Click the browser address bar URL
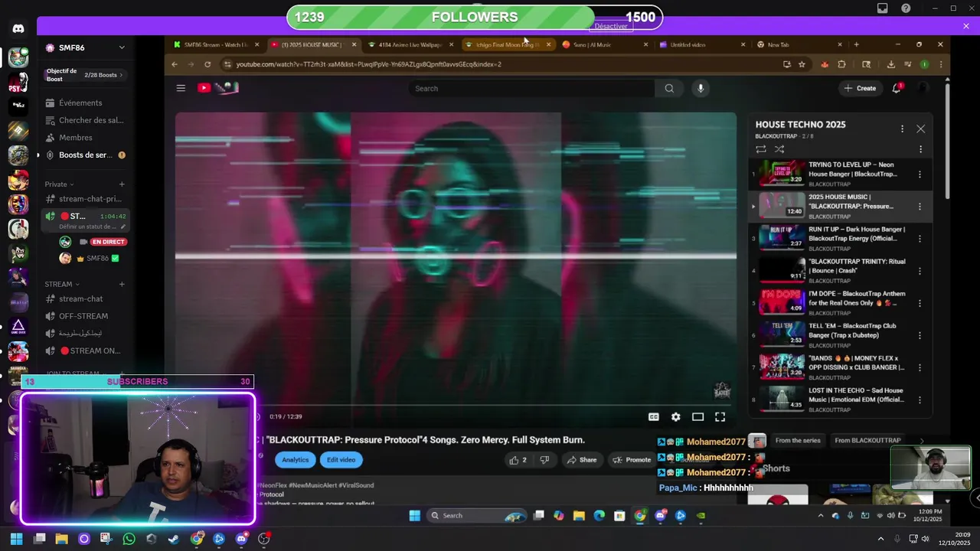This screenshot has width=980, height=551. pos(369,64)
